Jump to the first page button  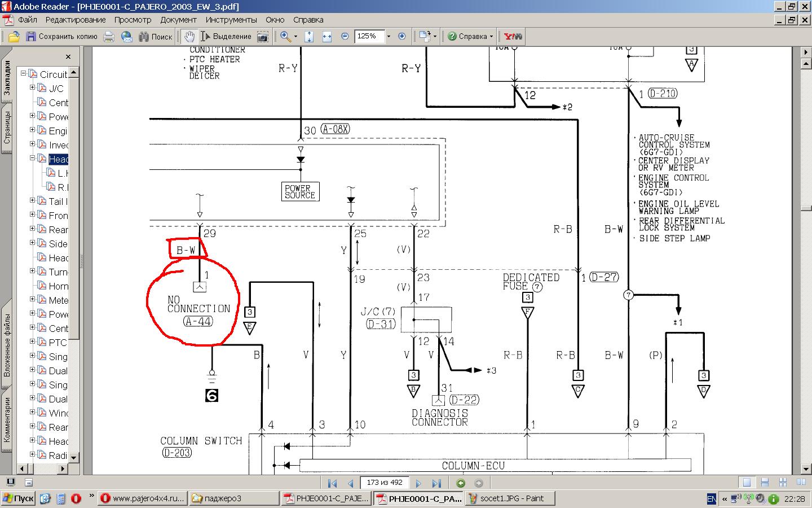point(332,483)
